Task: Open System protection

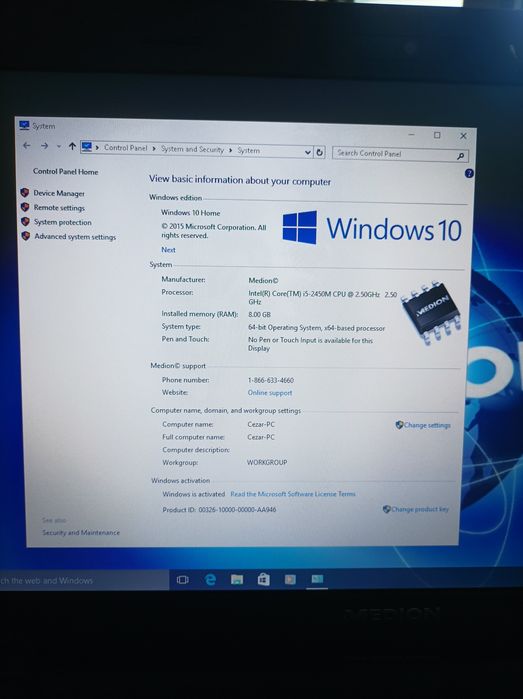Action: (62, 222)
